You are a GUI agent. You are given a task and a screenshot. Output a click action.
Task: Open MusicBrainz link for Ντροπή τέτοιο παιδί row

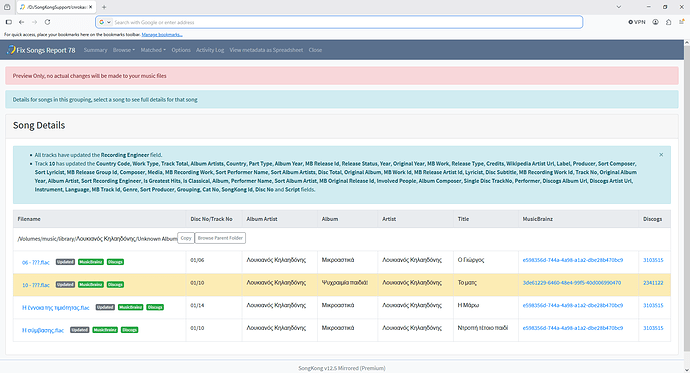click(x=573, y=328)
